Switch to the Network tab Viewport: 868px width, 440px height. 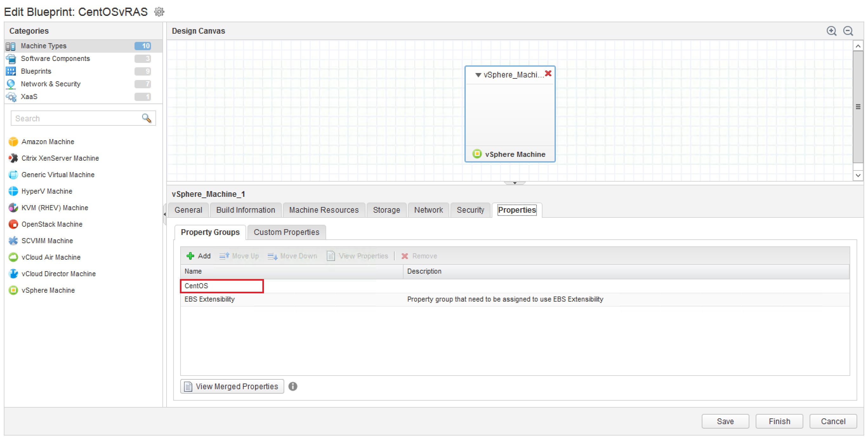(x=428, y=210)
